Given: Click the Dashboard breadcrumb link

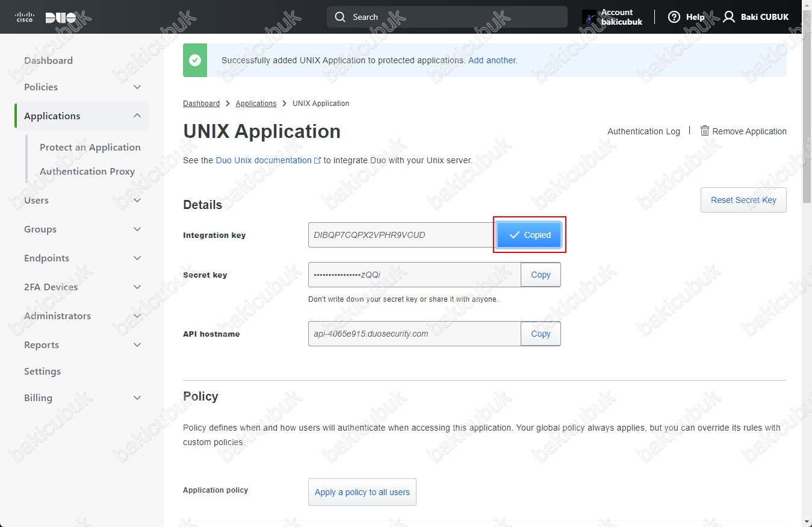Looking at the screenshot, I should pyautogui.click(x=201, y=104).
